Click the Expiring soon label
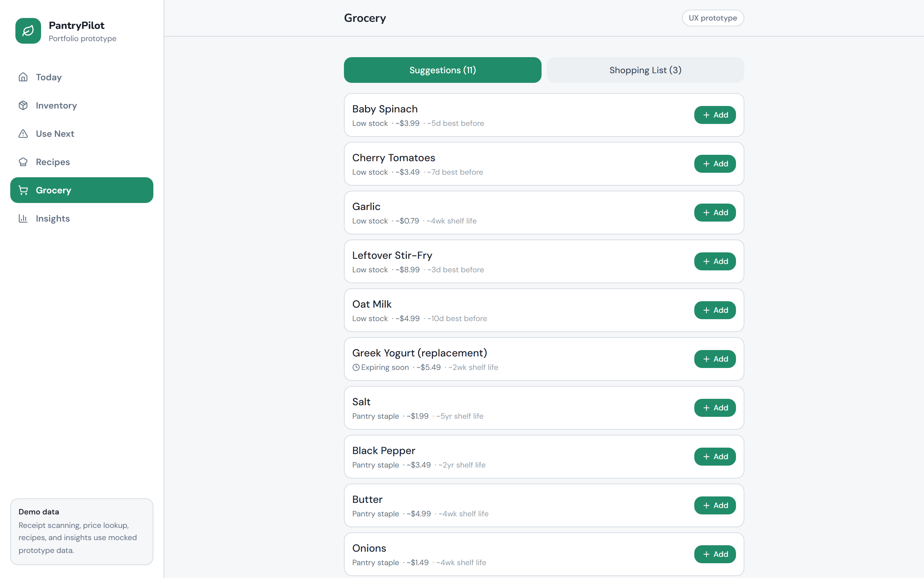924x578 pixels. pyautogui.click(x=385, y=367)
